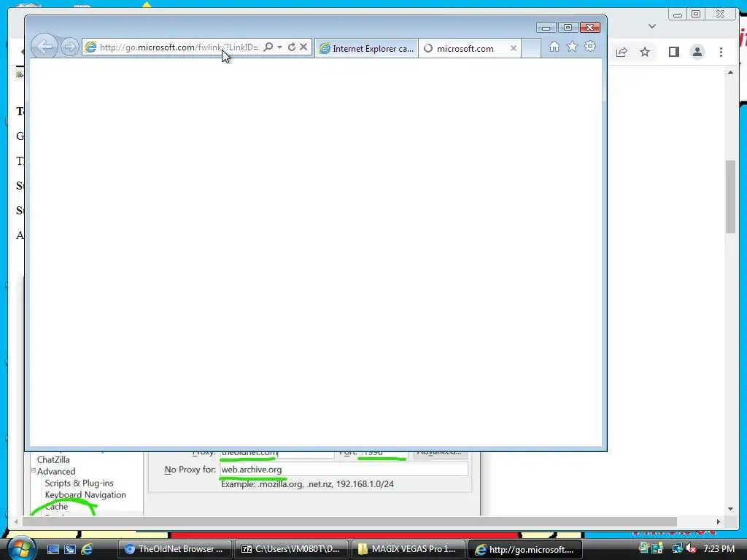The image size is (747, 560).
Task: Click the 'No Proxy for' web.archive.org field
Action: coord(344,470)
